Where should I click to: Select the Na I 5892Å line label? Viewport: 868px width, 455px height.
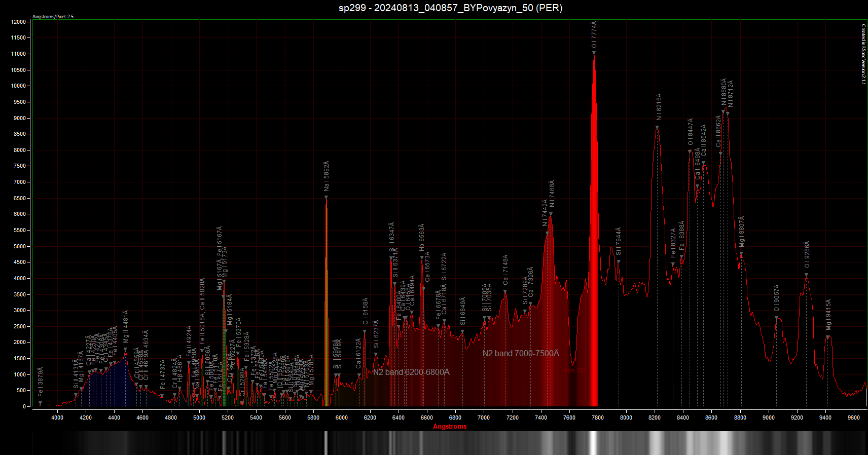[x=327, y=176]
